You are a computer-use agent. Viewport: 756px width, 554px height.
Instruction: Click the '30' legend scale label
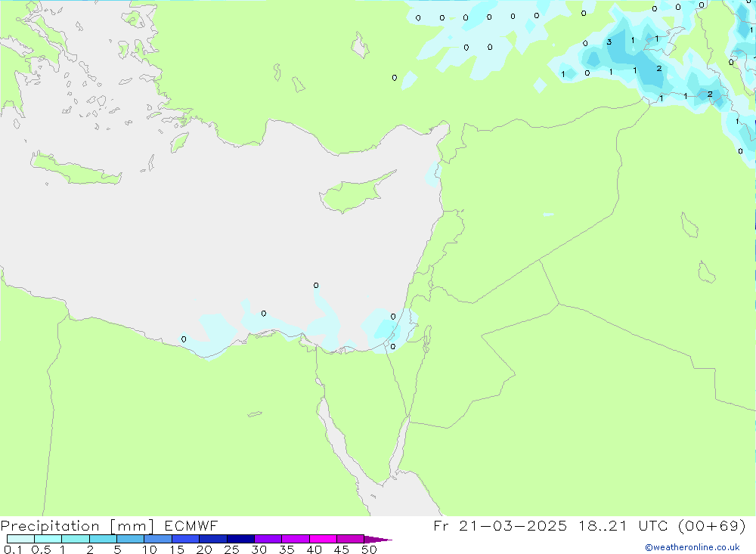(259, 549)
